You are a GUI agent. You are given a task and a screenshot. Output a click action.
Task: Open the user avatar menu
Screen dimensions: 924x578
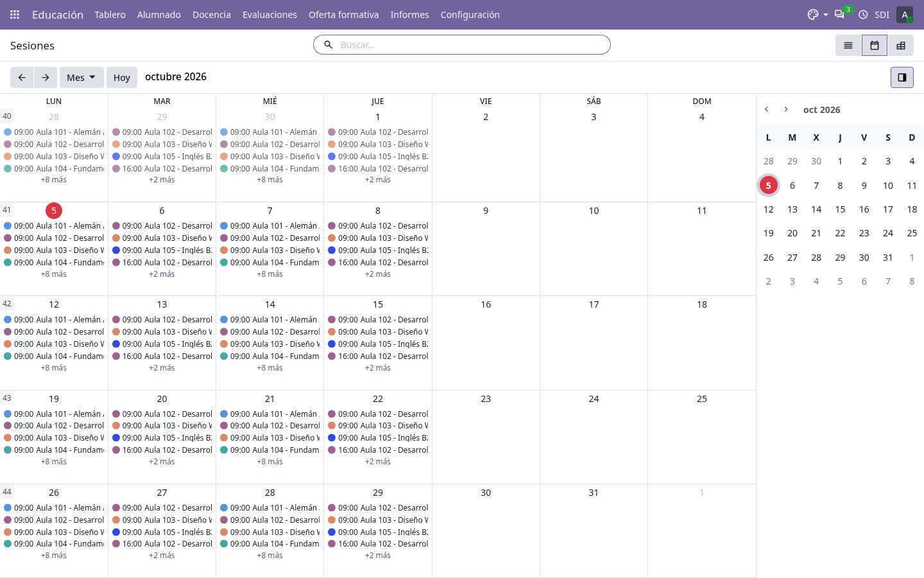pyautogui.click(x=905, y=14)
